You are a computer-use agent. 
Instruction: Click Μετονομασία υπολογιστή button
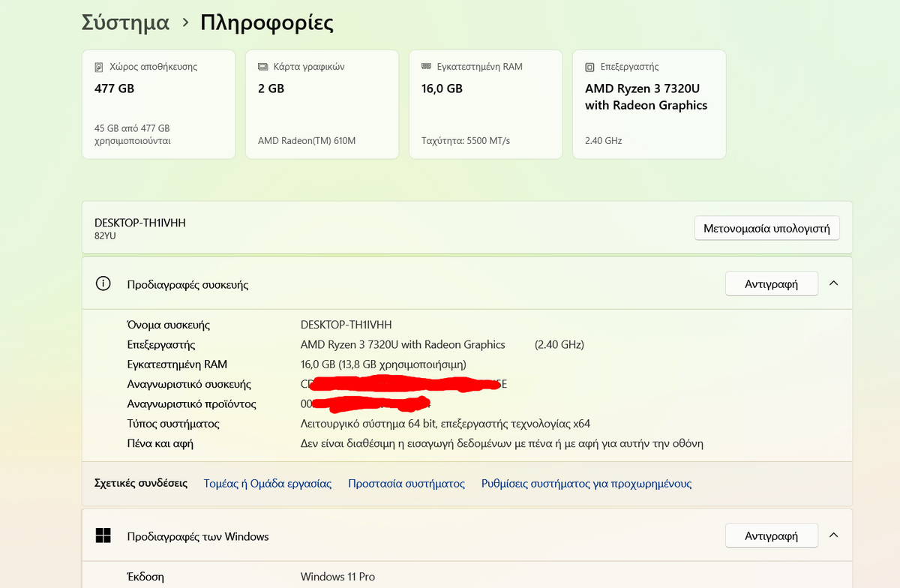coord(767,228)
